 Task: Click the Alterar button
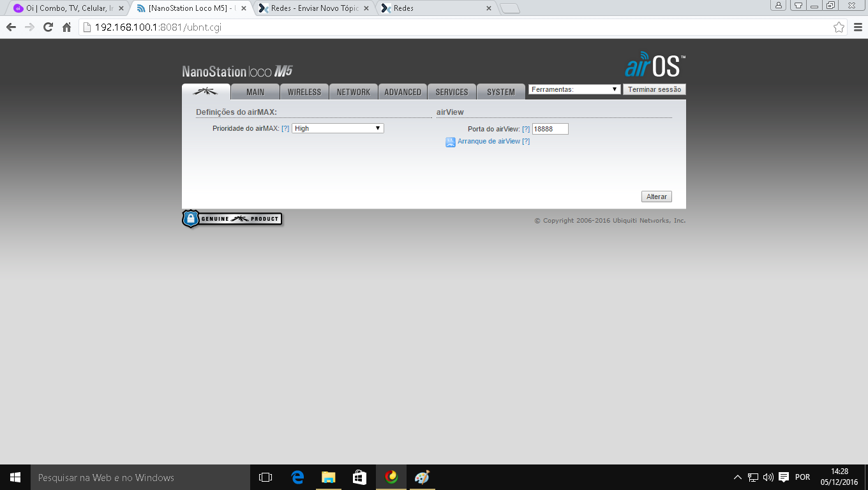657,197
